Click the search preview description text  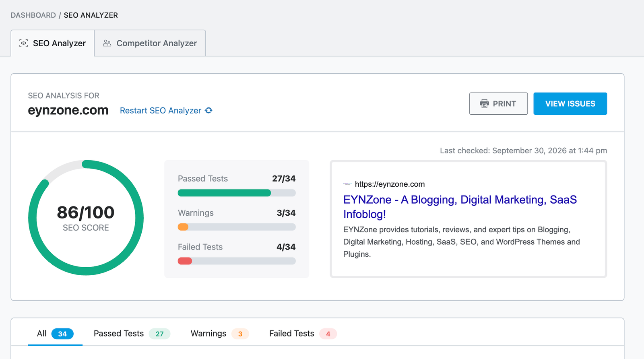coord(462,242)
